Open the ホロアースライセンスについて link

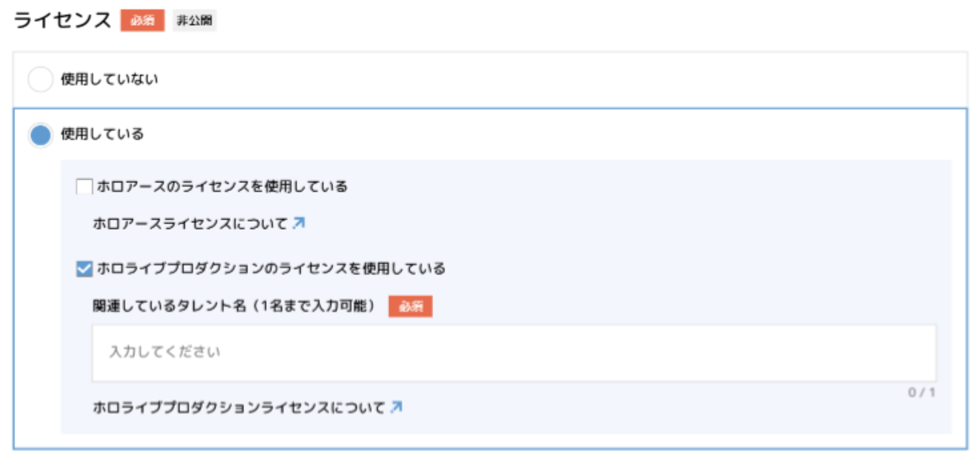[x=190, y=224]
